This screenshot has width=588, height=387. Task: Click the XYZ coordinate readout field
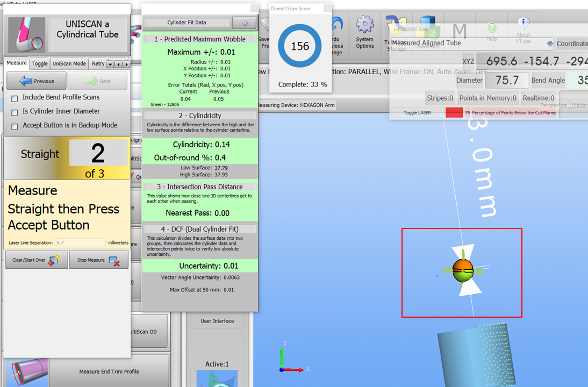(x=533, y=61)
